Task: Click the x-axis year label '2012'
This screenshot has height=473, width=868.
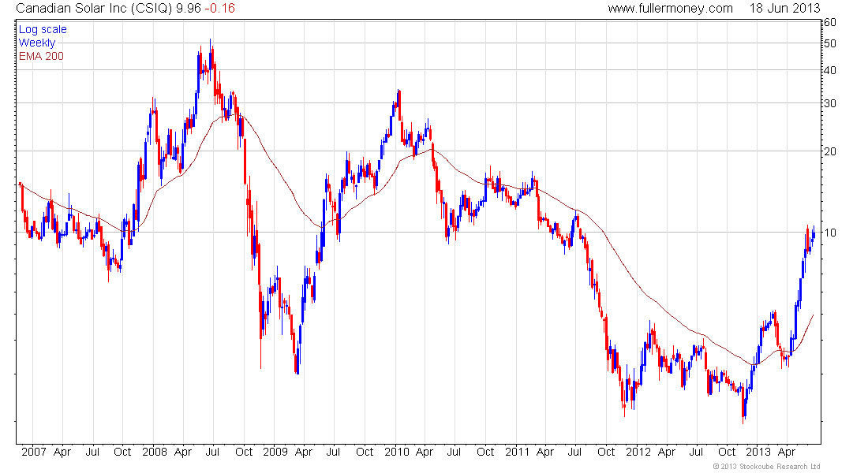Action: tap(638, 452)
